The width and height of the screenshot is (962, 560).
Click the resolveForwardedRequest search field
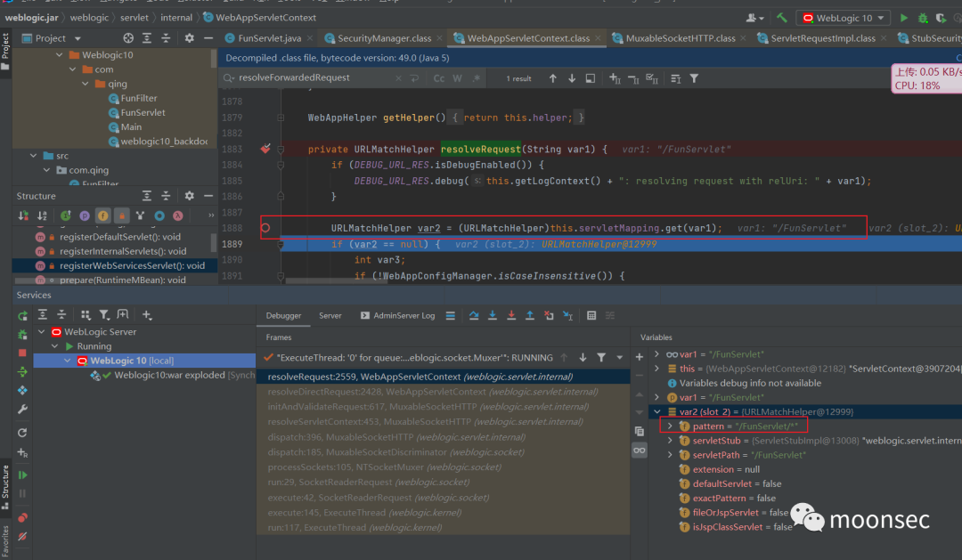(x=313, y=77)
